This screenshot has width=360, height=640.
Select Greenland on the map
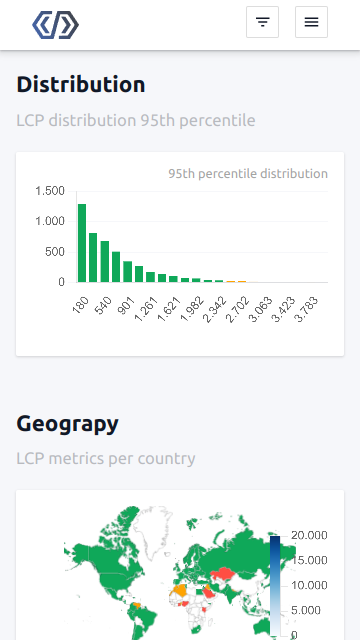click(153, 531)
